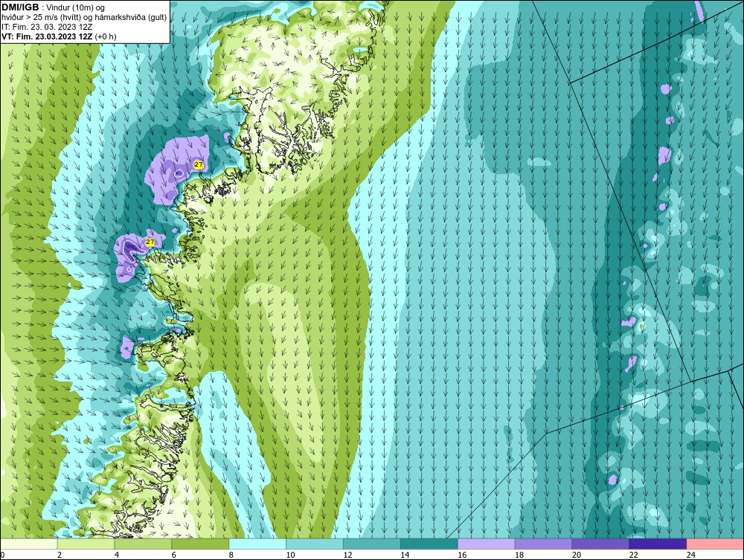Click the 16–18 m/s lavender legend swatch
The width and height of the screenshot is (744, 560).
coord(487,544)
